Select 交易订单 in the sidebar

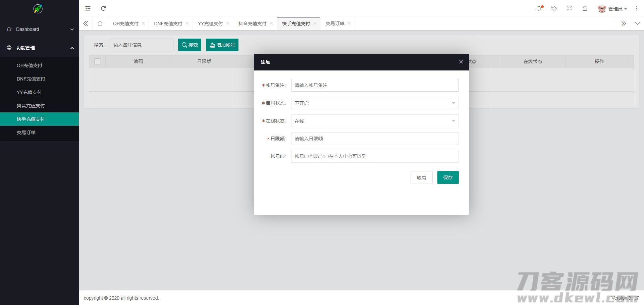coord(26,132)
